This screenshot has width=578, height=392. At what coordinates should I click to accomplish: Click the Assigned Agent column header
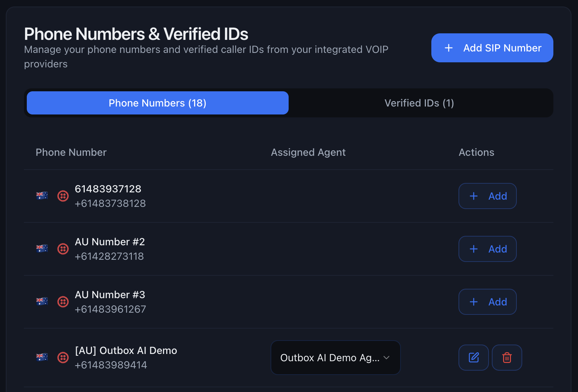pos(308,152)
